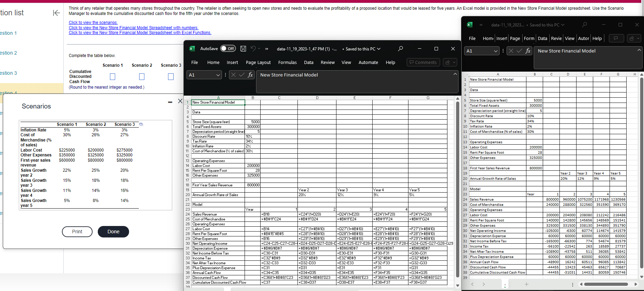Click scroll-up arrow in right Excel vertical scrollbar
The height and width of the screenshot is (291, 644).
642,74
